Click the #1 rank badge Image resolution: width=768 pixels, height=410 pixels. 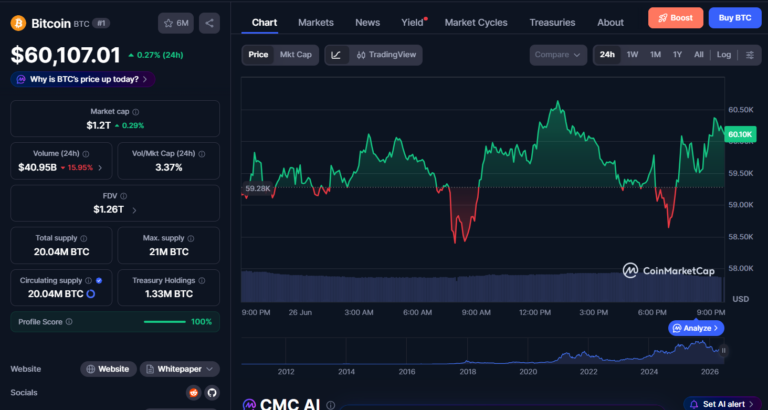tap(101, 23)
